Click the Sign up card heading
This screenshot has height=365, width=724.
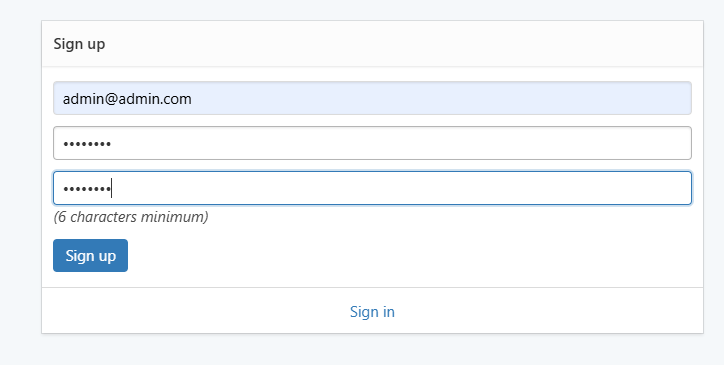(79, 44)
